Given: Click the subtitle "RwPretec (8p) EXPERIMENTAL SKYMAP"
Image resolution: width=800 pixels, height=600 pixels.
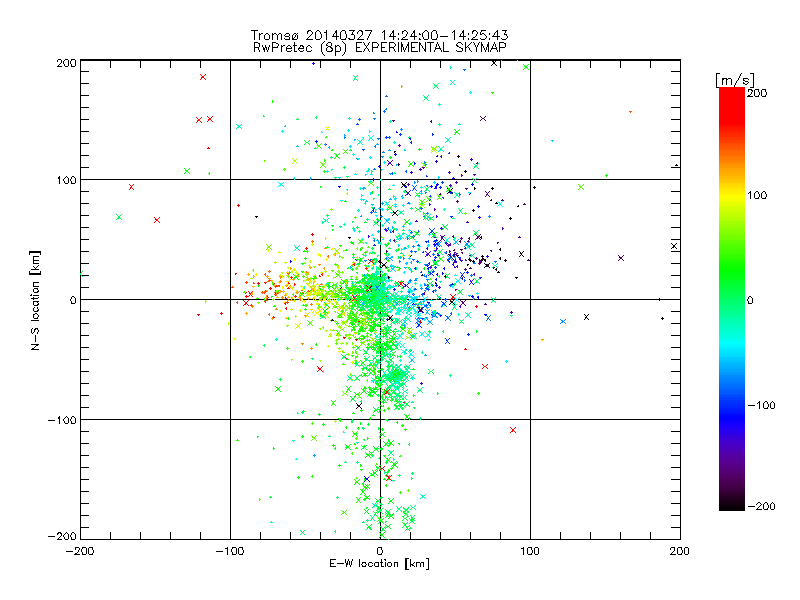Looking at the screenshot, I should (x=380, y=48).
